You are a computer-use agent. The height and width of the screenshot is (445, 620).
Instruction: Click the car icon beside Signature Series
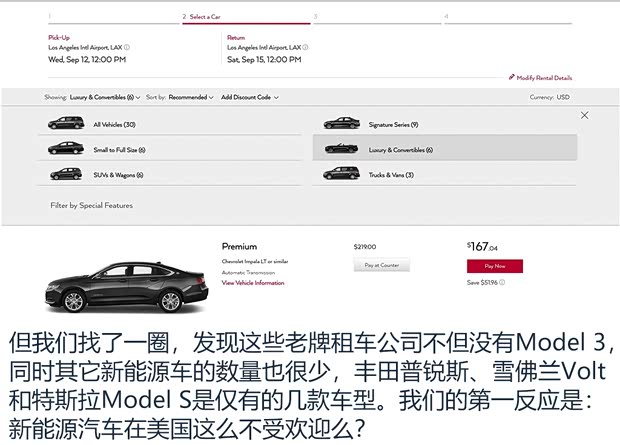(342, 123)
